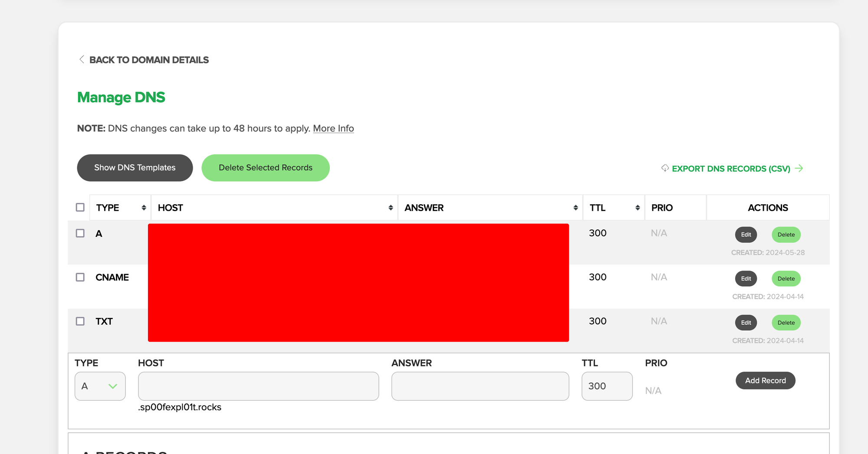Toggle the select-all records checkbox
This screenshot has width=868, height=454.
(x=80, y=207)
